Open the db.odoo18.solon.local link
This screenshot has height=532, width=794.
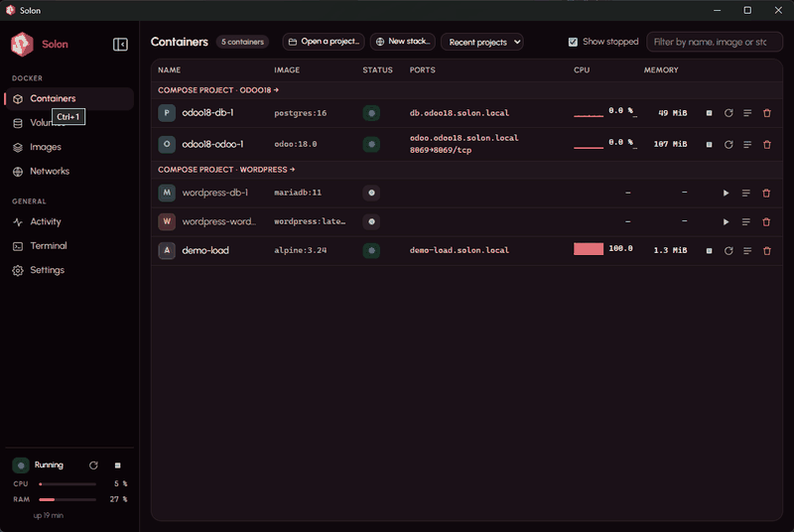pyautogui.click(x=460, y=113)
